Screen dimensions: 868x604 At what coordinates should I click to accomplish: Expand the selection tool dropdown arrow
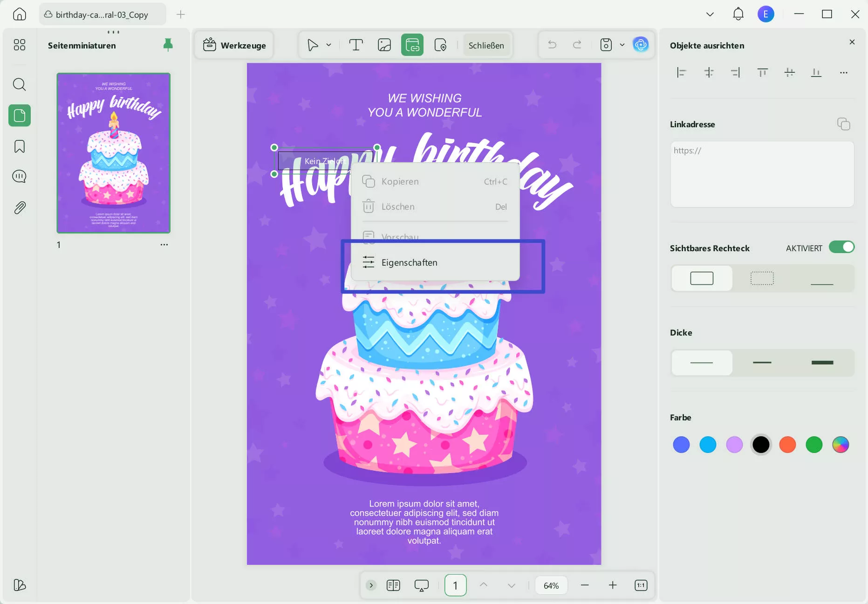pos(328,45)
